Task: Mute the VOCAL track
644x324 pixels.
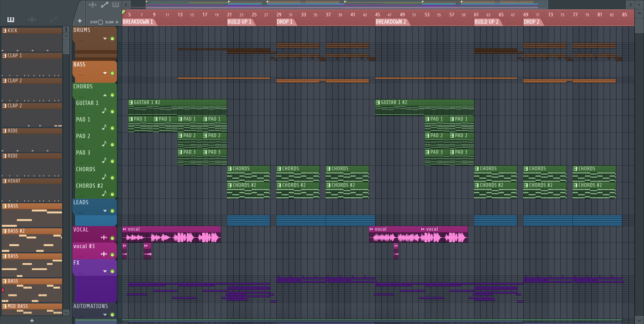Action: tap(112, 238)
